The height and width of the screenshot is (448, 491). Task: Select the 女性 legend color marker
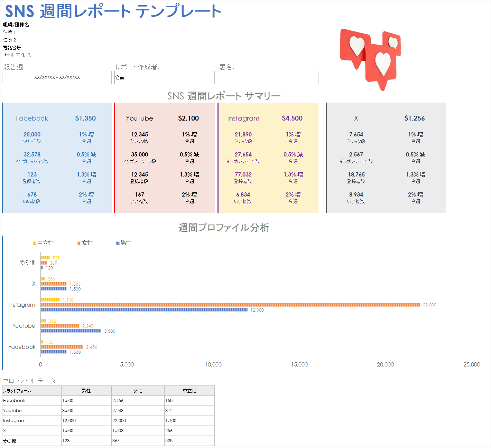[x=79, y=243]
